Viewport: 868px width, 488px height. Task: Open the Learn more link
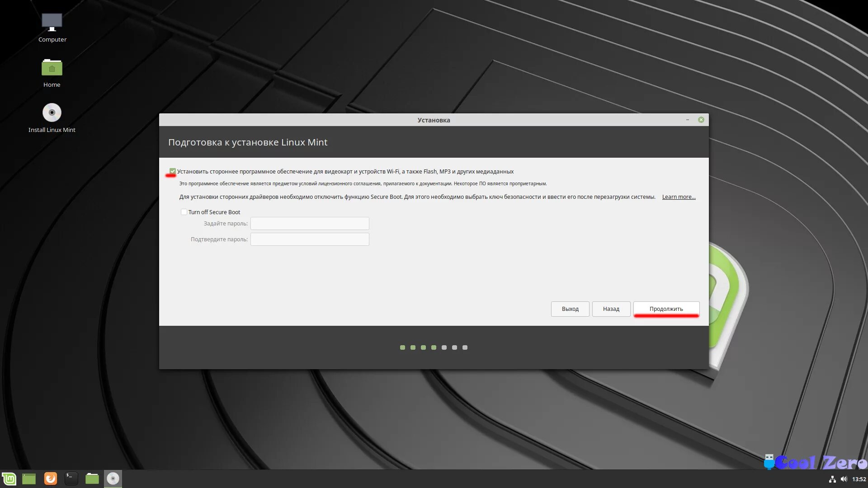tap(679, 197)
